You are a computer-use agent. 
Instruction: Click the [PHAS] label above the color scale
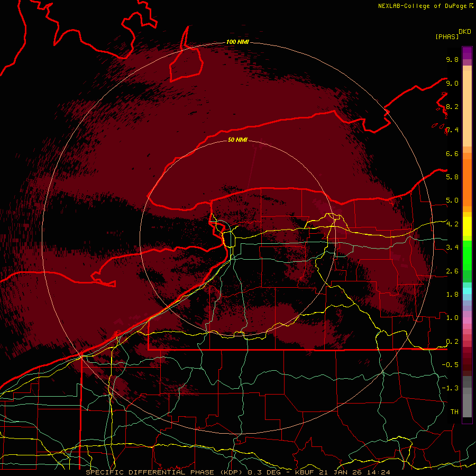(x=447, y=36)
